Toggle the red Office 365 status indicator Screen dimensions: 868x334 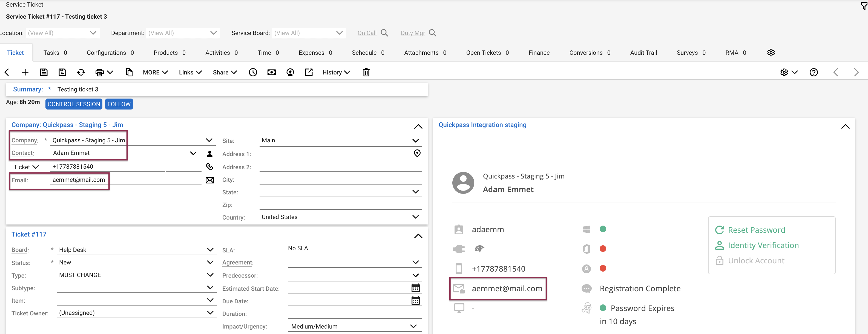coord(603,249)
